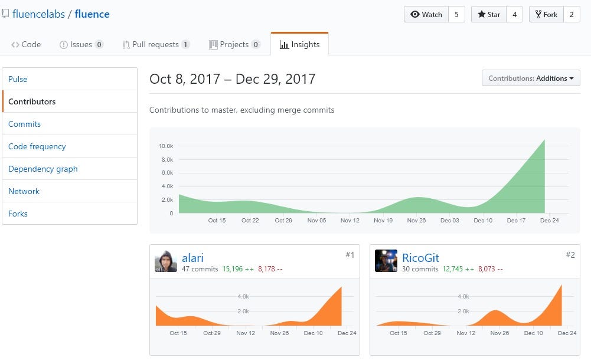Image resolution: width=591 pixels, height=364 pixels.
Task: Open the stargazers count 4
Action: tap(514, 14)
